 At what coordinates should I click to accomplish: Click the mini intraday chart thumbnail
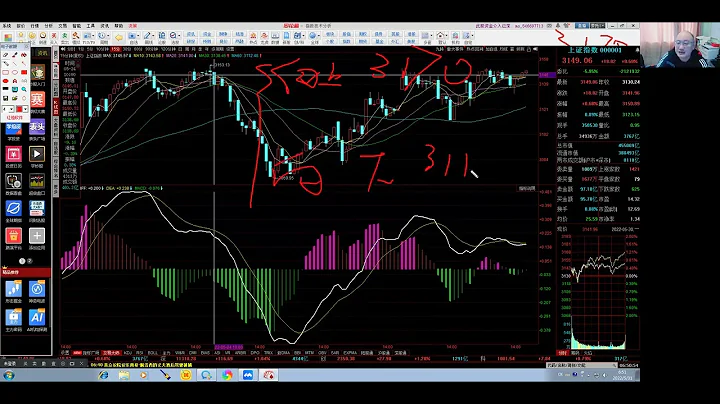click(x=597, y=292)
